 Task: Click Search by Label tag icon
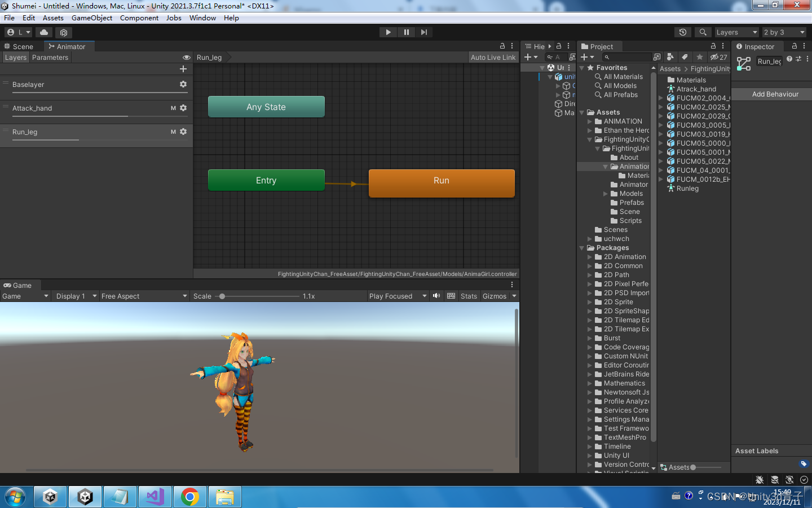coord(685,57)
